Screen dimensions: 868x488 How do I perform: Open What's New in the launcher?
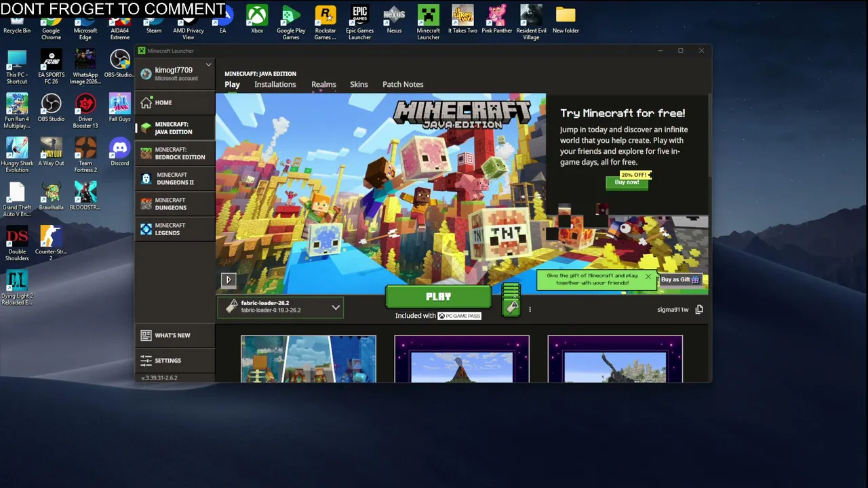(175, 335)
